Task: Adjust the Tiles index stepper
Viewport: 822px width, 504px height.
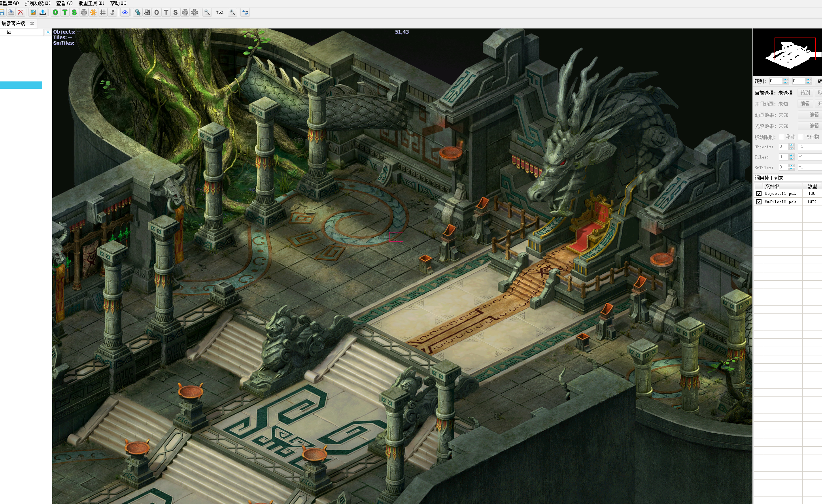Action: click(x=792, y=157)
